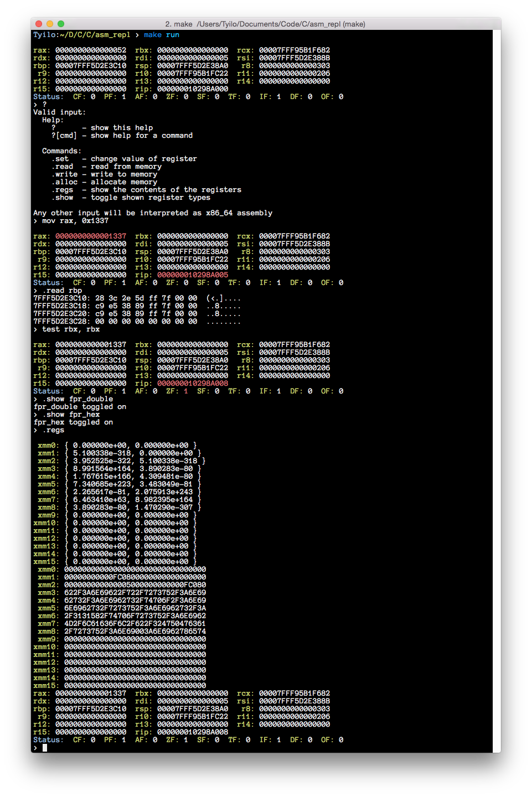
Task: Click the xmm0 register label
Action: click(47, 445)
